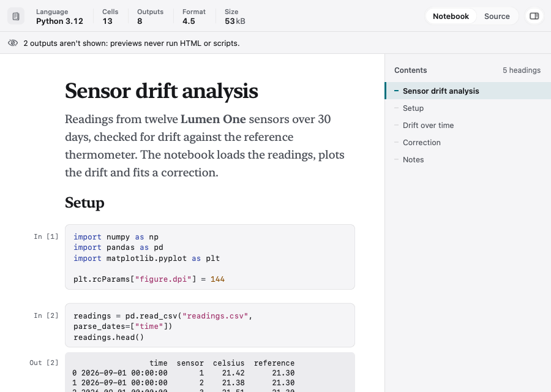Viewport: 551px width, 392px height.
Task: Click the Out [2] cell label
Action: click(44, 363)
